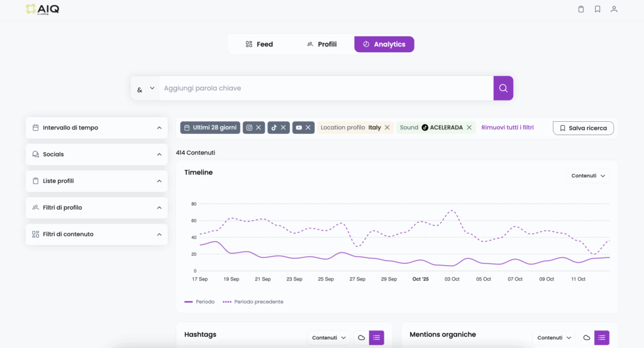The image size is (644, 348).
Task: Remove the TikTok filter chip
Action: 284,128
